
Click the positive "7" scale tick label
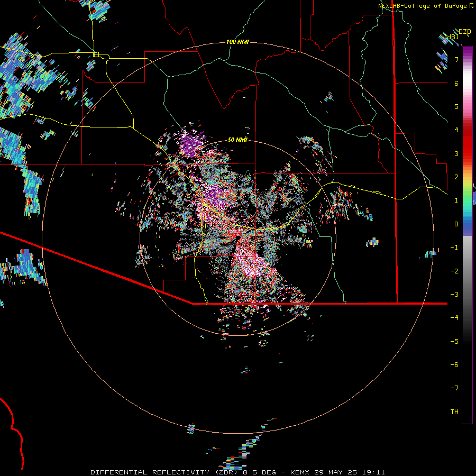tap(456, 59)
